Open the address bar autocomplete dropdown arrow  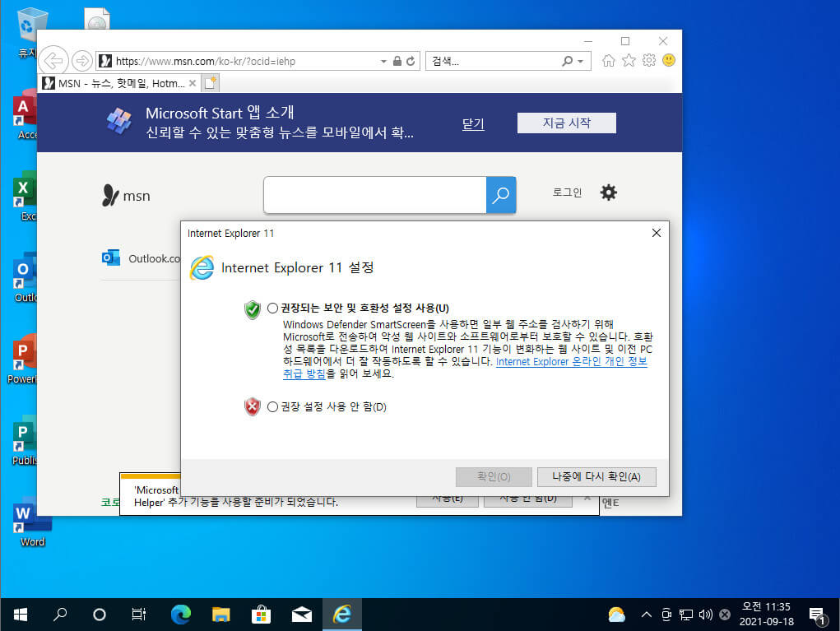pos(383,62)
